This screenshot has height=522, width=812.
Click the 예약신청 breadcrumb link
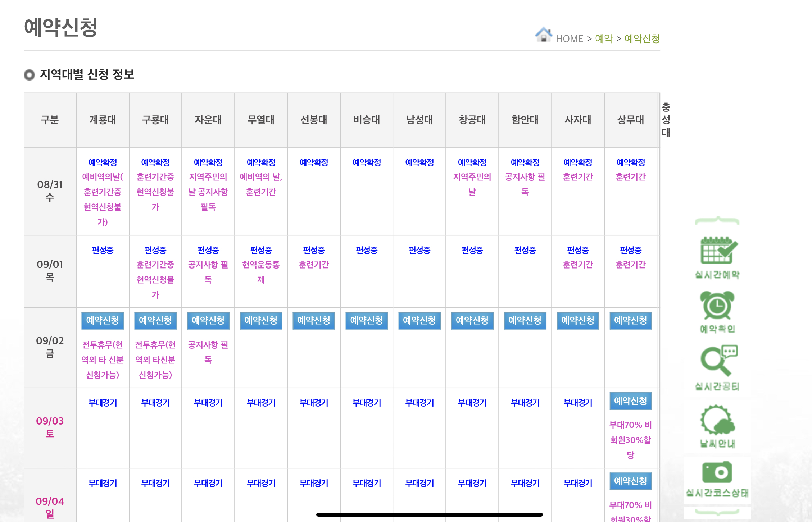coord(642,38)
